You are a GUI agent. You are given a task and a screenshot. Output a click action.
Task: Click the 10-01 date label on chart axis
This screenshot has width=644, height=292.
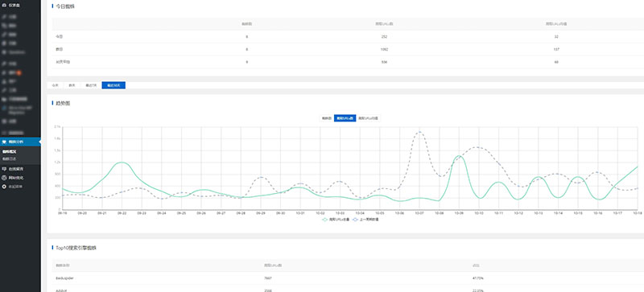coord(300,213)
